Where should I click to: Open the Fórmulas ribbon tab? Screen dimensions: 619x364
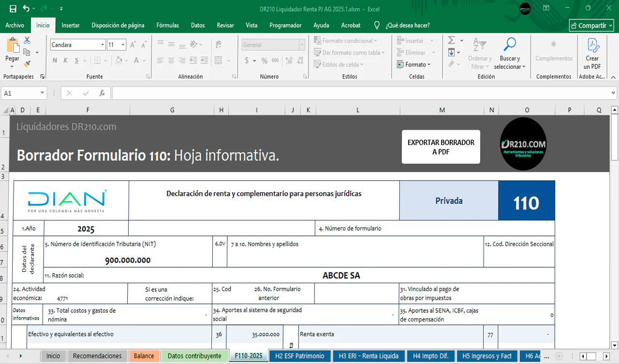[167, 25]
